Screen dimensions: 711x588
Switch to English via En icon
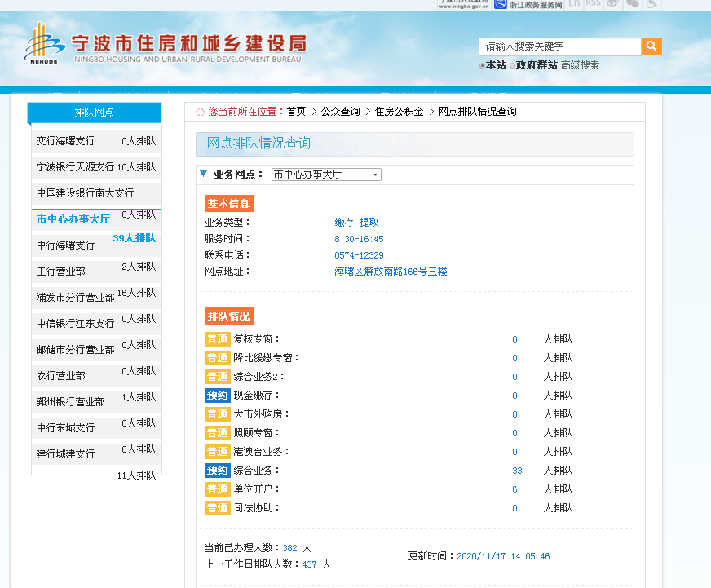574,3
